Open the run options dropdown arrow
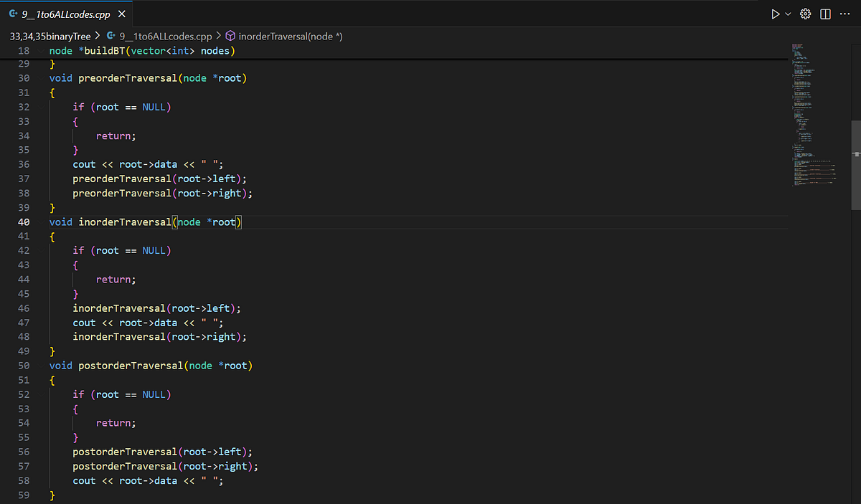 [789, 14]
